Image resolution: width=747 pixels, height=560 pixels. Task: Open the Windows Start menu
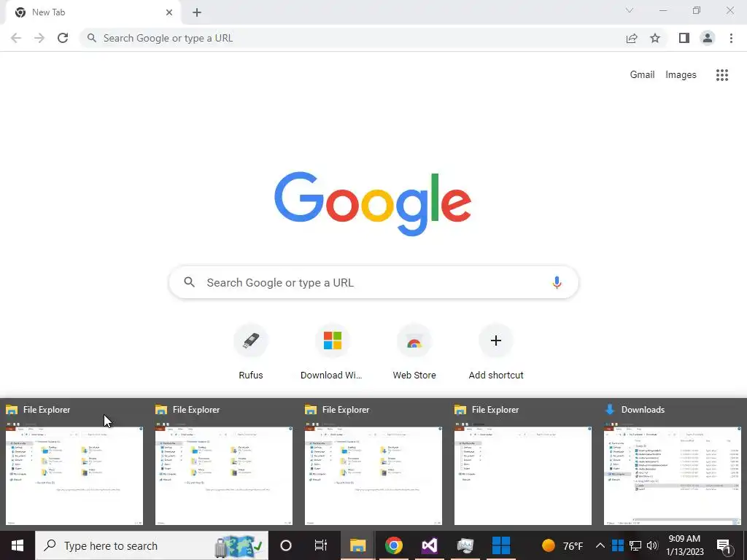click(18, 545)
